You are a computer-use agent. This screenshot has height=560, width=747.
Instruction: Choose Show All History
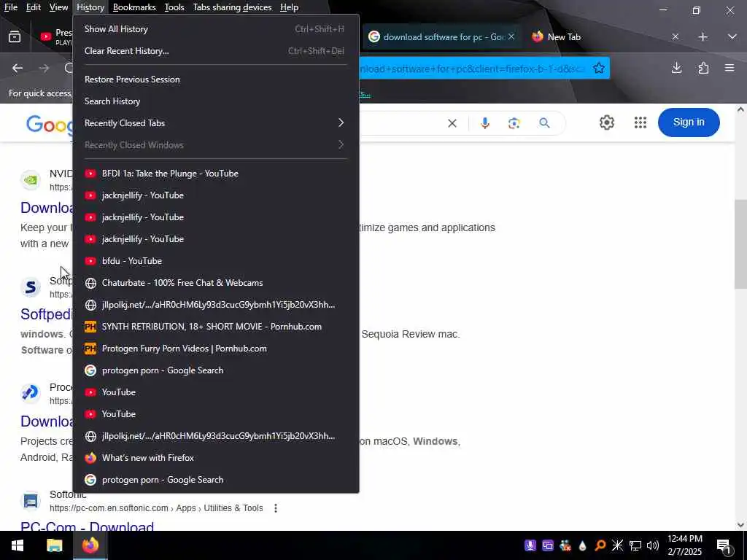(215, 29)
